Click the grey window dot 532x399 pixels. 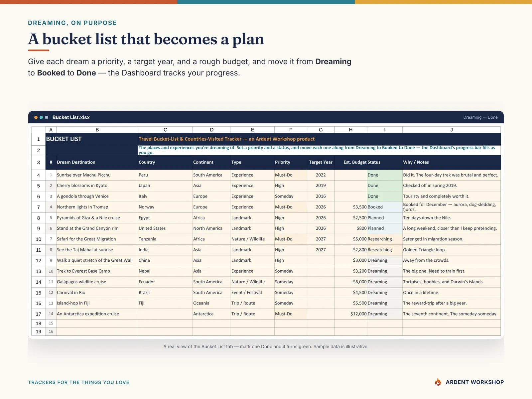[x=47, y=117]
